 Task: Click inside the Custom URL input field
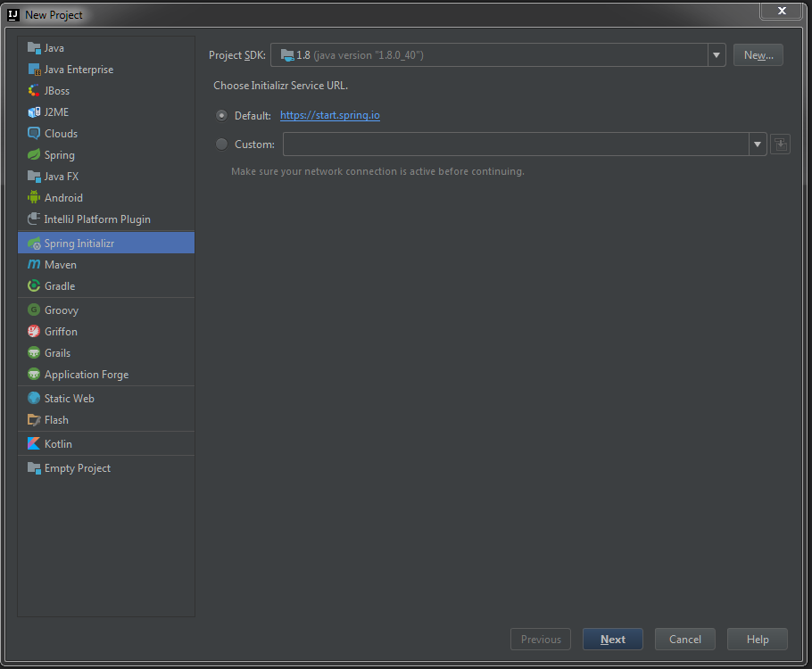click(513, 144)
